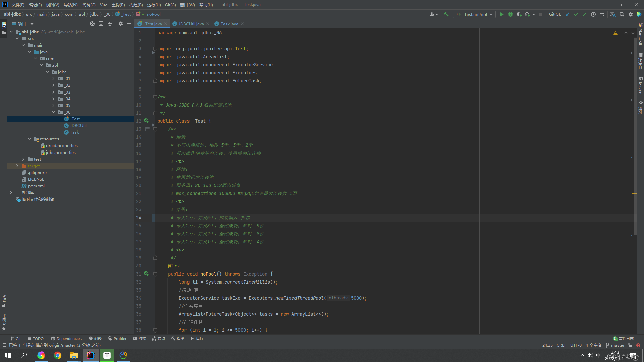Open IDE settings gear in toolbar
Screen dimensions: 644x362
tap(631, 14)
